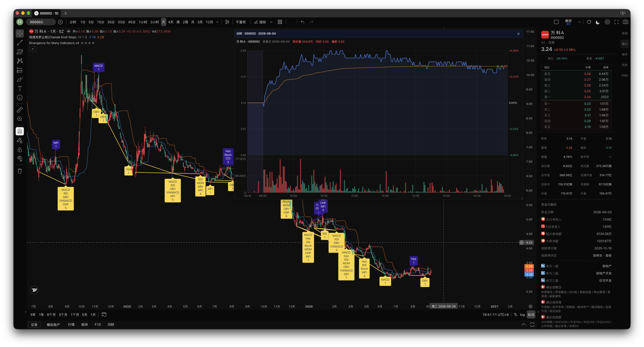Open the 历史 sidebar tab
Image resolution: width=644 pixels, height=347 pixels.
[625, 65]
